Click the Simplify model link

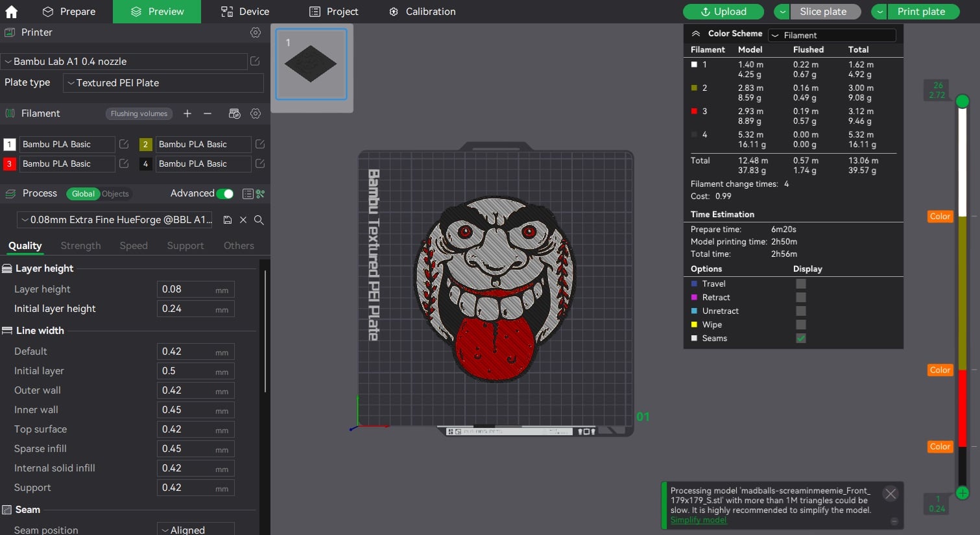coord(699,520)
